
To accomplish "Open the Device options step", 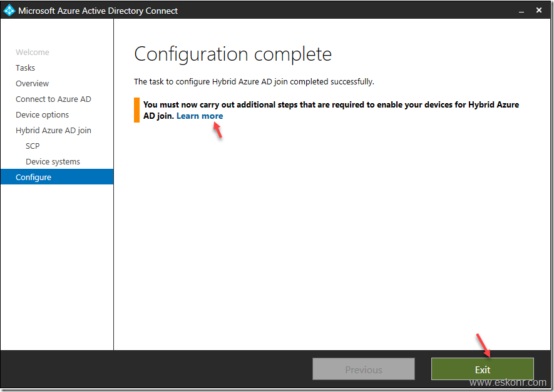I will tap(43, 114).
